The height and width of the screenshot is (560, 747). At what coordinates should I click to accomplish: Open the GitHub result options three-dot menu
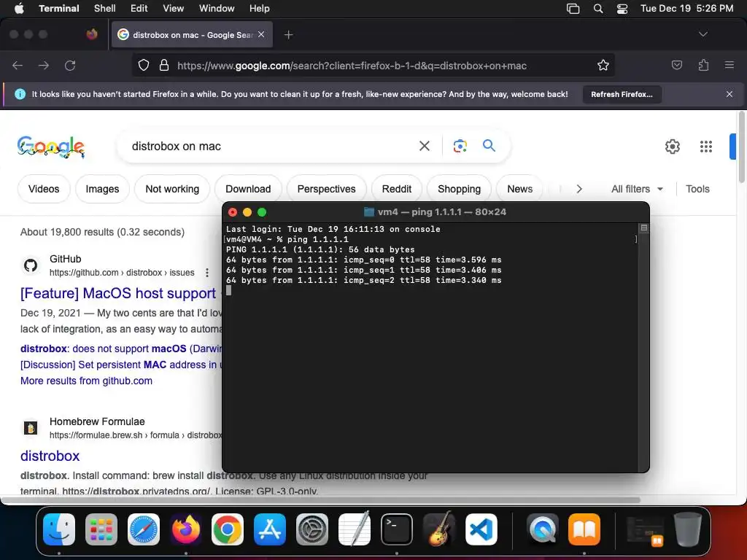point(206,273)
